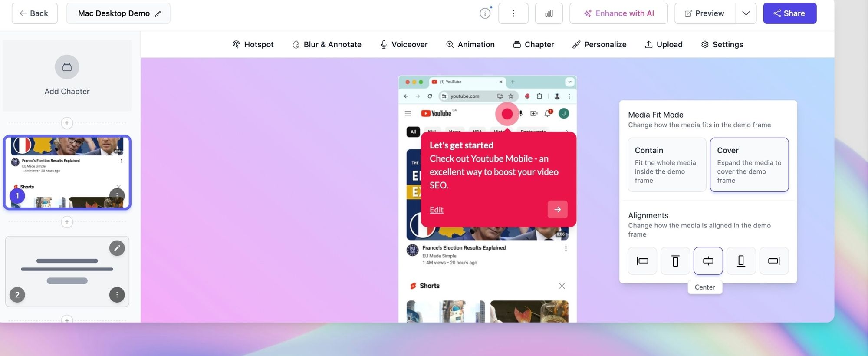The width and height of the screenshot is (868, 356).
Task: Expand the dropdown arrow next to Preview
Action: pos(746,13)
